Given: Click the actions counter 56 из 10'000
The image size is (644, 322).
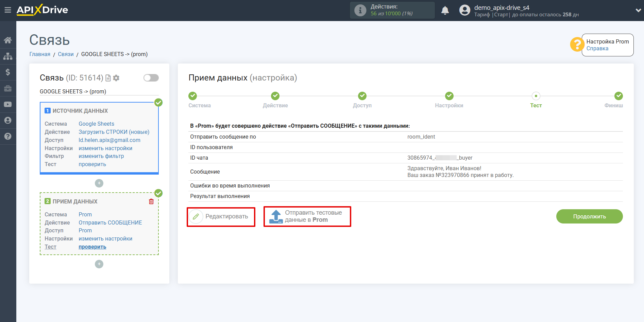Looking at the screenshot, I should coord(391,14).
